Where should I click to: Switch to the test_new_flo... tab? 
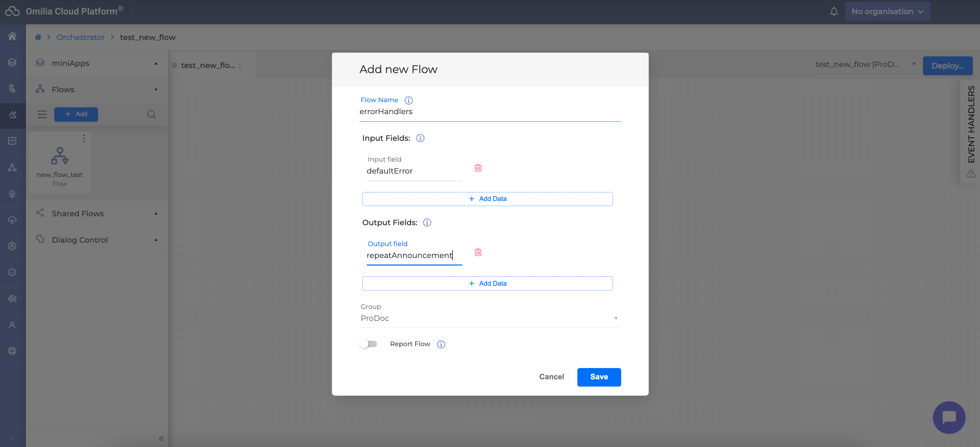pos(208,65)
